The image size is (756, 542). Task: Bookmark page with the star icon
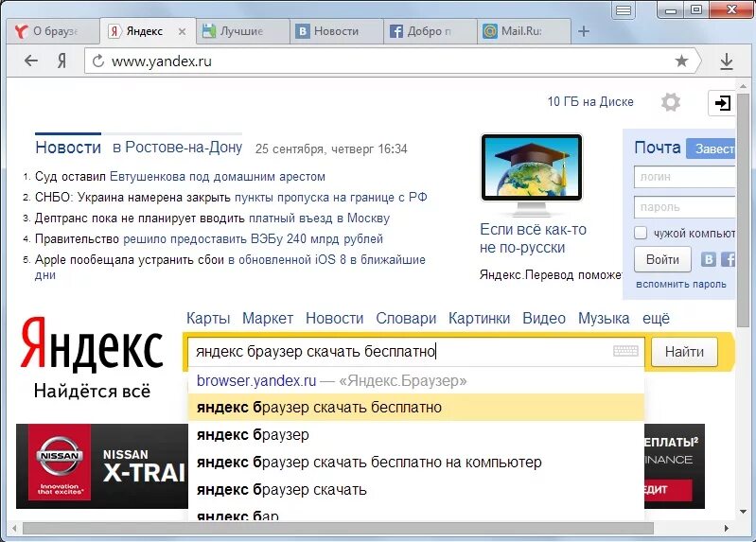click(681, 61)
